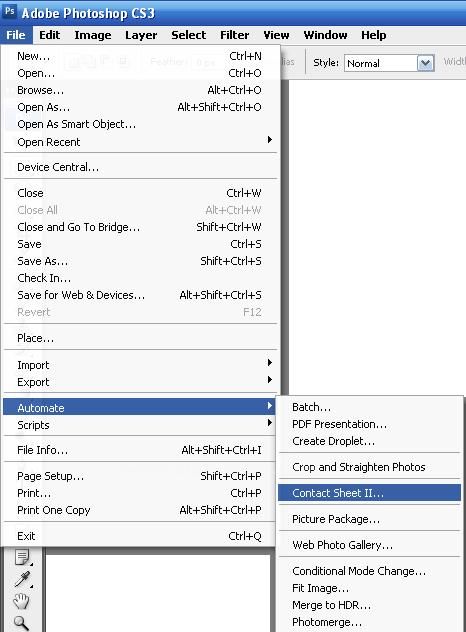Open the Style dropdown arrow

[425, 63]
